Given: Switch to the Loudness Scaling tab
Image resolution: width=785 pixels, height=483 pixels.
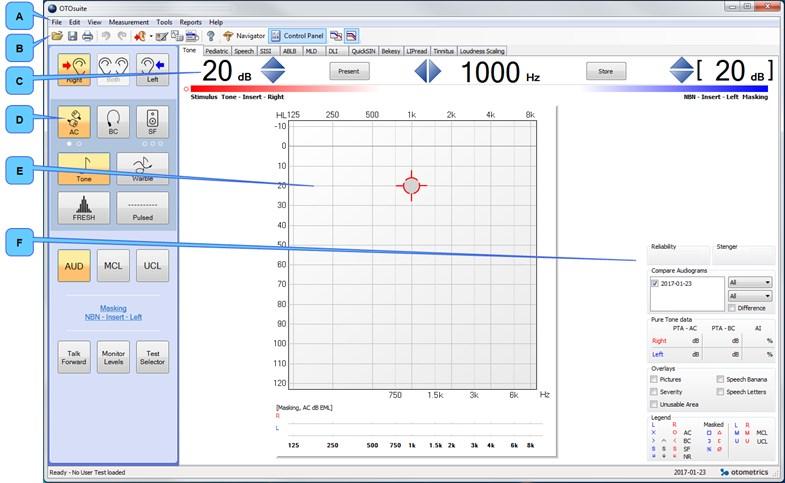Looking at the screenshot, I should [482, 51].
